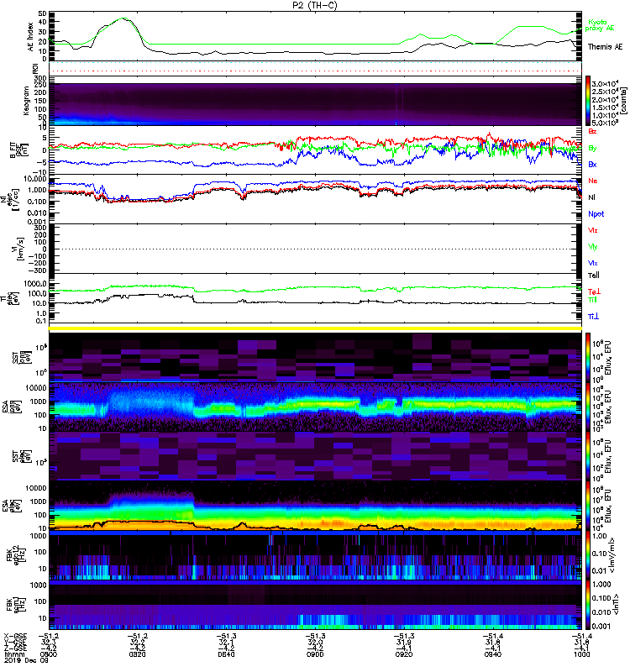Image resolution: width=630 pixels, height=672 pixels.
Task: Click the 0940 time axis label
Action: click(x=492, y=654)
